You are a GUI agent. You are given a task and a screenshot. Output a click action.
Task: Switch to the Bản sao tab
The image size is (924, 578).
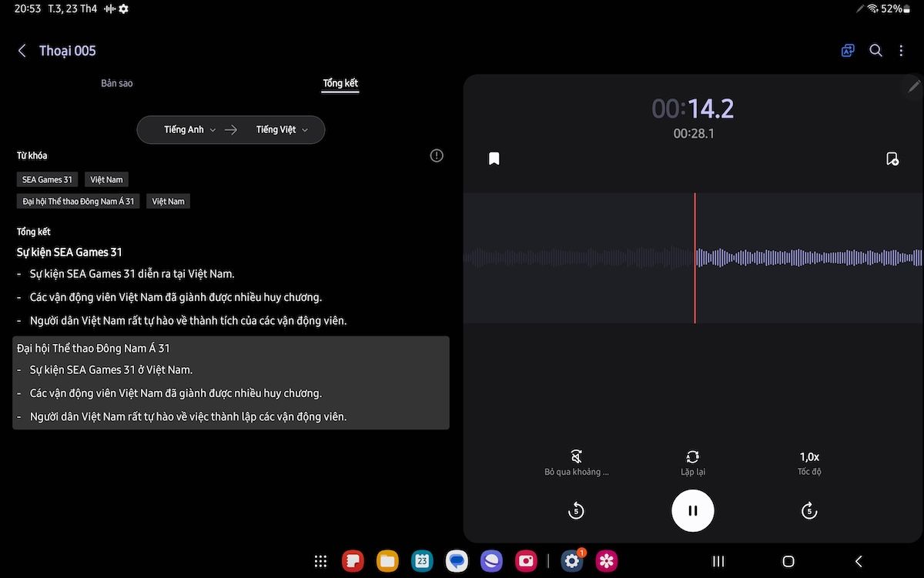click(x=117, y=83)
